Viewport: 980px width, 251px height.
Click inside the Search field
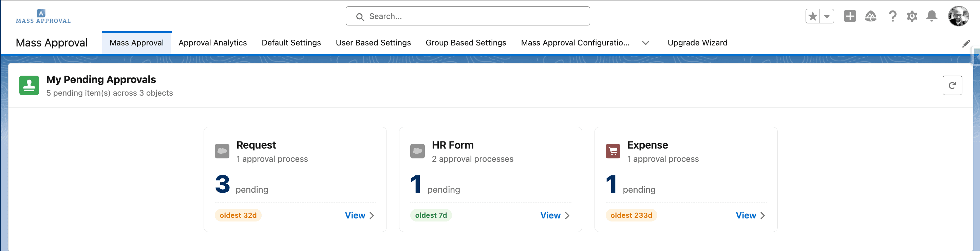click(468, 16)
